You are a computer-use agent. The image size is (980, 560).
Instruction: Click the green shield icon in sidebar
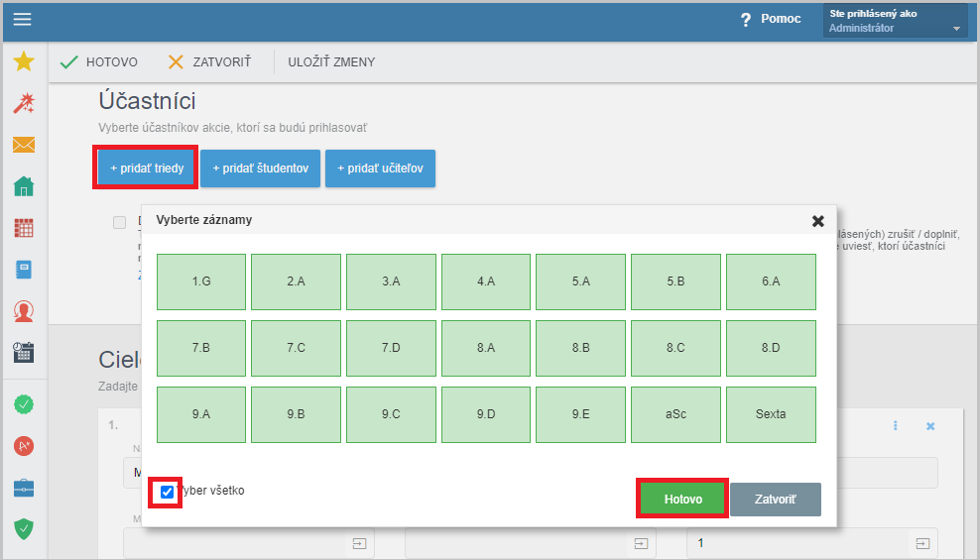24,529
